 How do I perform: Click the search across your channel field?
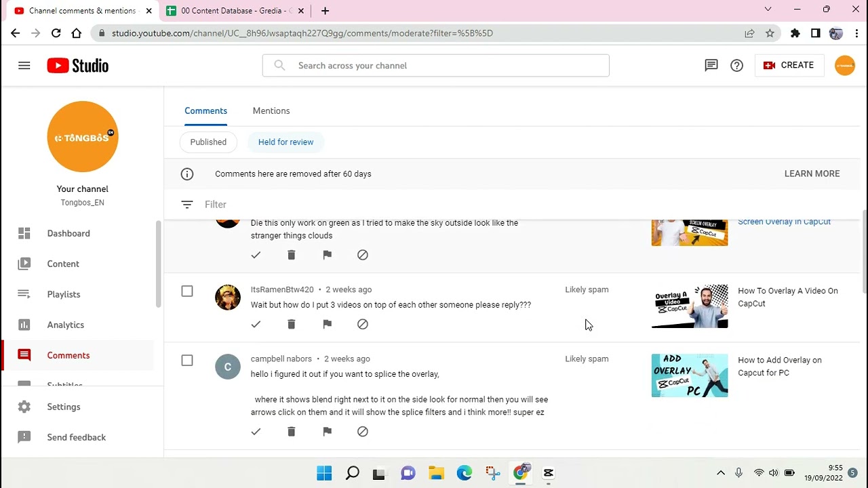pyautogui.click(x=435, y=66)
